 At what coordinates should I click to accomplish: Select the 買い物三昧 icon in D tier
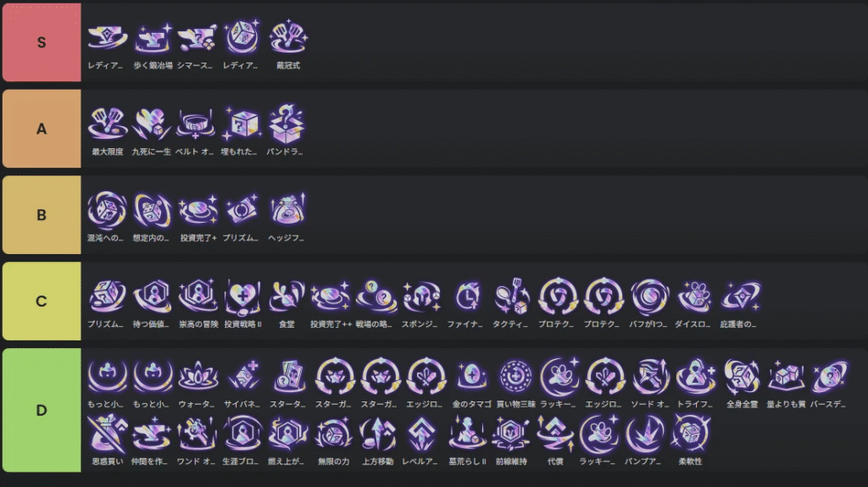click(x=516, y=376)
